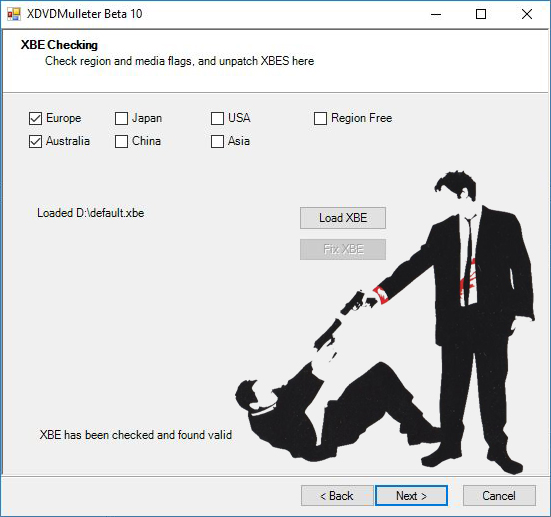Maximize the XDVDMulleter window
The image size is (551, 517).
pos(481,14)
